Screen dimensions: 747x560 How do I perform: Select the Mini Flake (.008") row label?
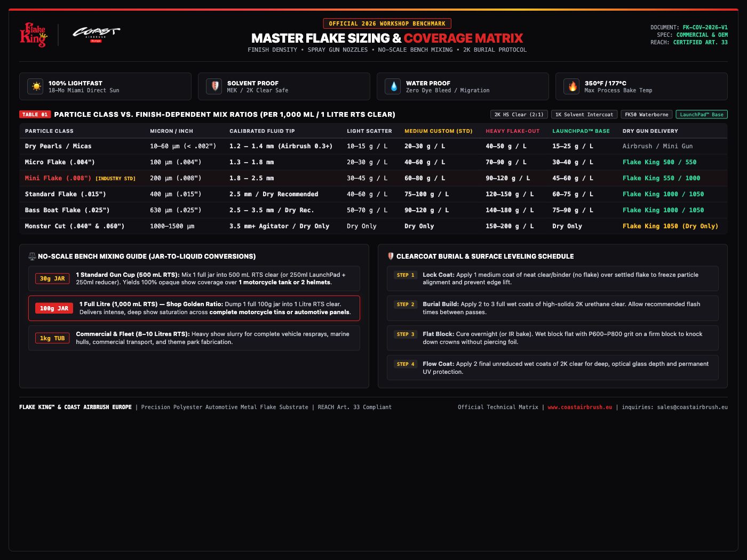click(x=58, y=178)
